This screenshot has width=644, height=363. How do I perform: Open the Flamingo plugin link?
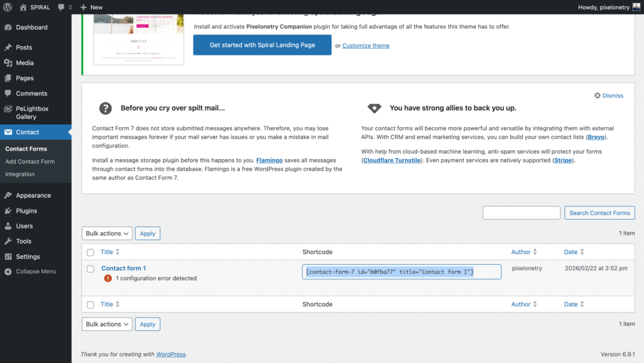(269, 160)
